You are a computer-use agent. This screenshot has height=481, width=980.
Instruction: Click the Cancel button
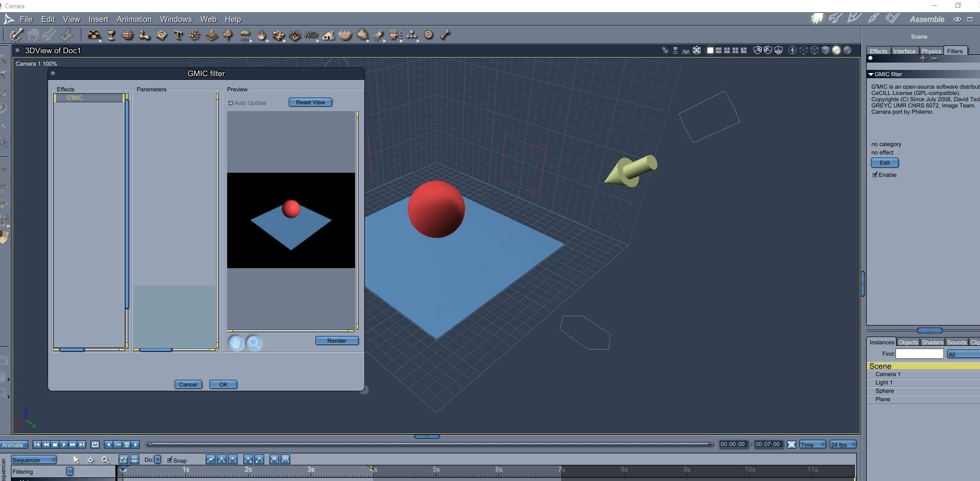(x=188, y=384)
